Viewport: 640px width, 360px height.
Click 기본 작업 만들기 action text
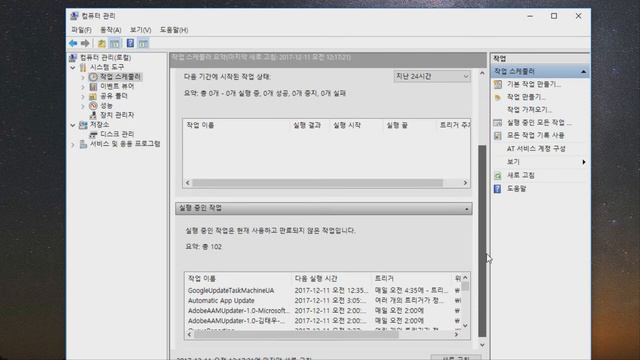(534, 84)
